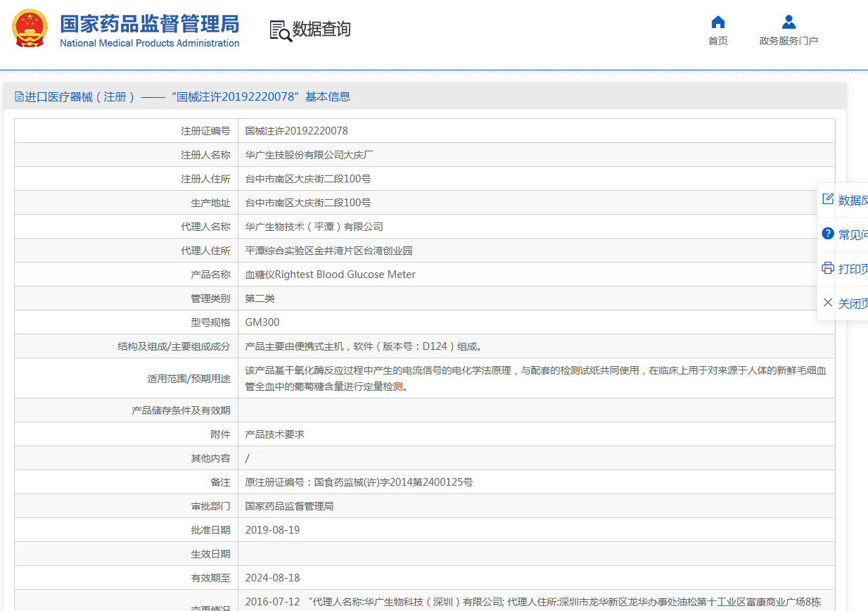Open the 常见问题 help question icon
868x611 pixels.
[x=828, y=234]
